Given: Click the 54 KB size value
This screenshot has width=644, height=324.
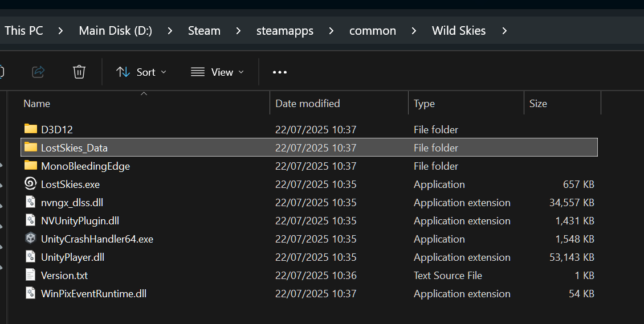Looking at the screenshot, I should pos(581,294).
